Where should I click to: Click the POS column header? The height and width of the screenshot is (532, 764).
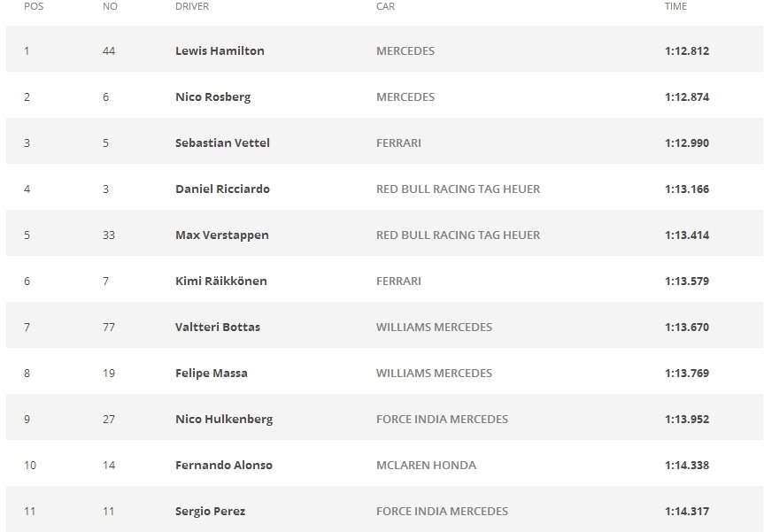click(x=34, y=6)
